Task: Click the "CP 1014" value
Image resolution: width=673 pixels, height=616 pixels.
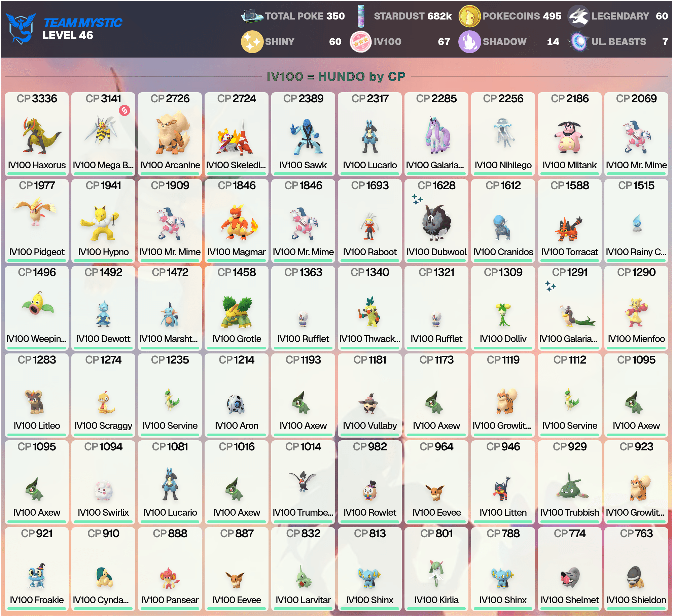Action: [303, 447]
